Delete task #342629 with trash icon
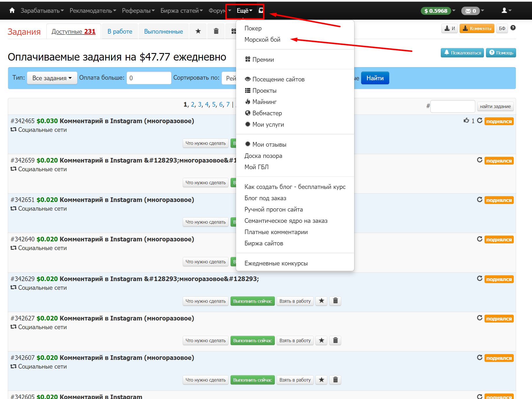This screenshot has height=399, width=532. (335, 301)
